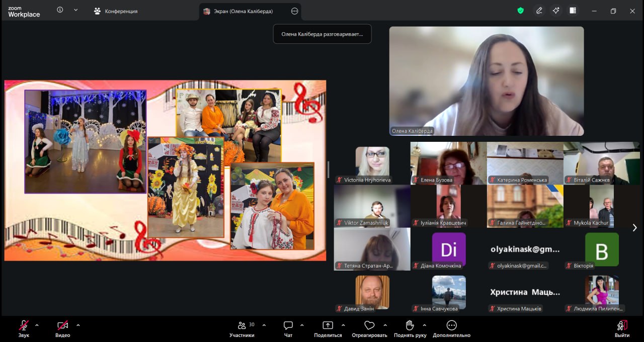Screen dimensions: 644x342
Task: Unmute microphone with the Звук button
Action: pos(24,329)
